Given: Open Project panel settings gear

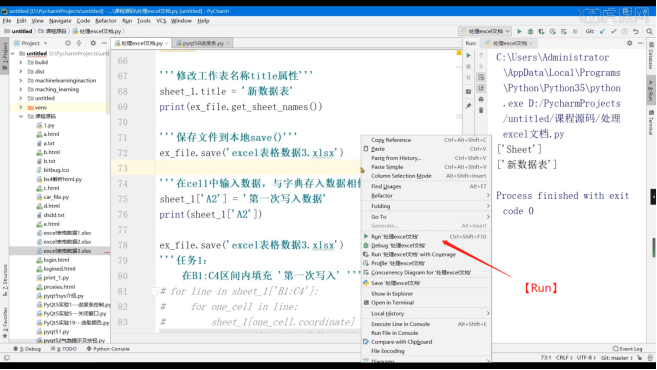Looking at the screenshot, I should [93, 43].
